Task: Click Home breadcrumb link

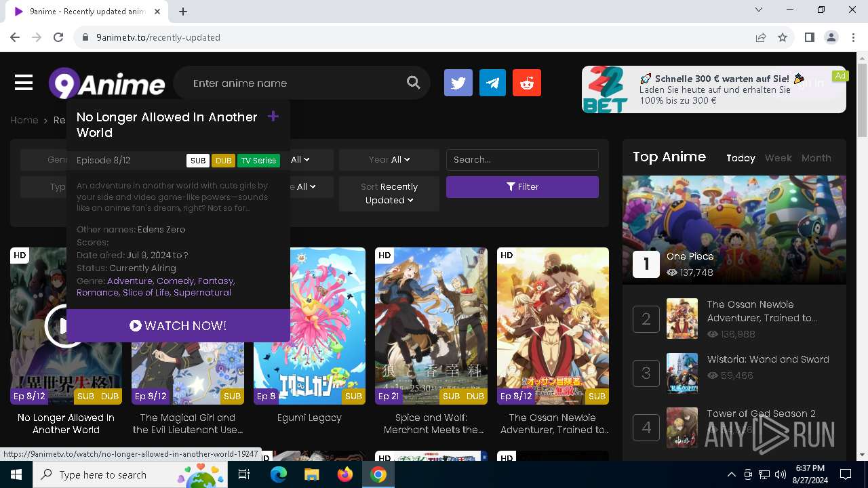Action: [24, 120]
